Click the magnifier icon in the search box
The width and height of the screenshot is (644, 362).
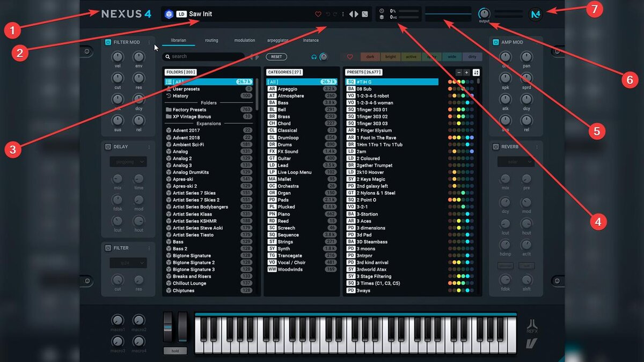(x=168, y=56)
